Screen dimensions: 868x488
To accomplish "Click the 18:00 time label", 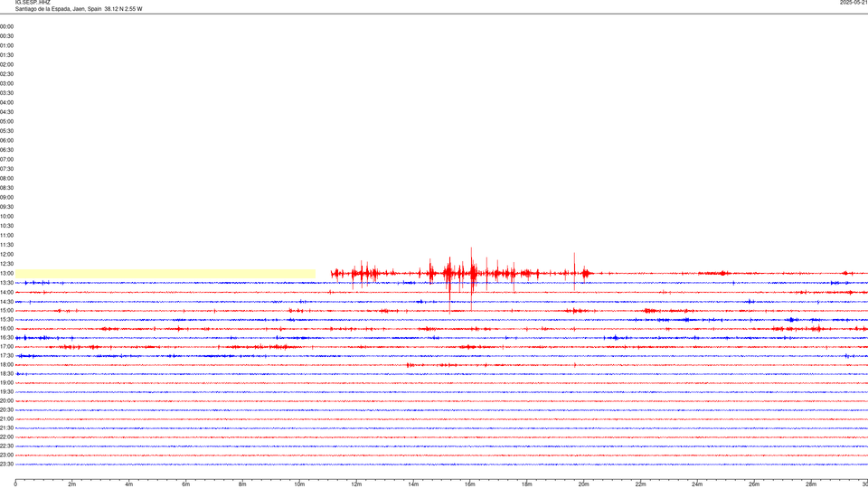I will 6,364.
